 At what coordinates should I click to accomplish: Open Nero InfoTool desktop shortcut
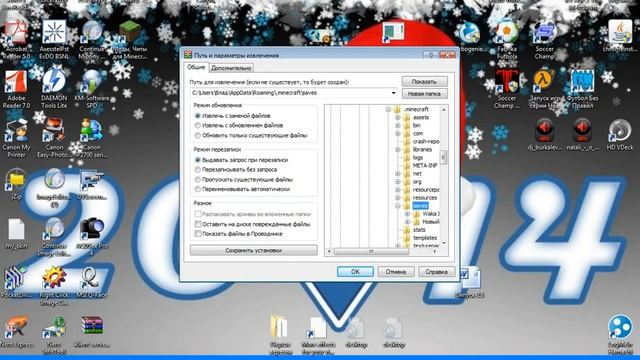(54, 334)
